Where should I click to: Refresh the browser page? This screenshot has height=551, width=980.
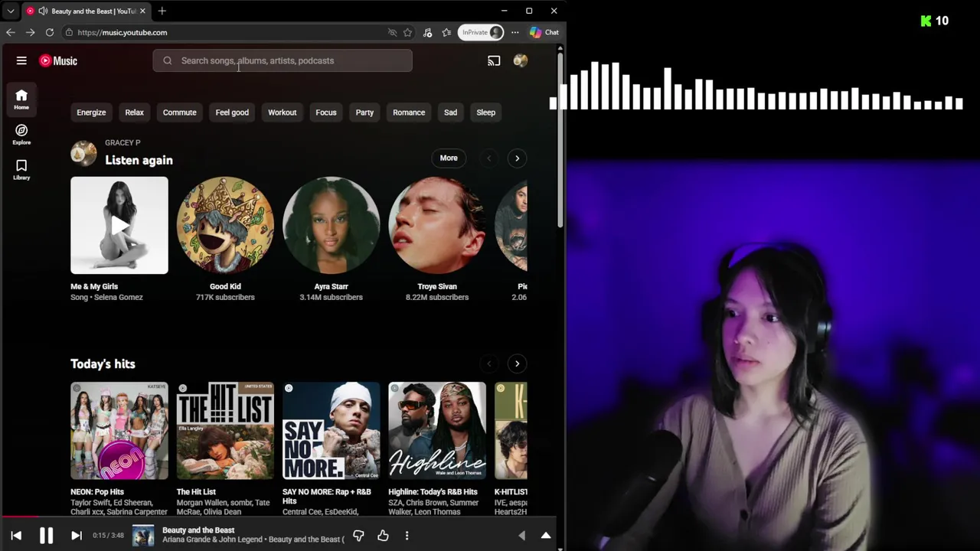(50, 32)
